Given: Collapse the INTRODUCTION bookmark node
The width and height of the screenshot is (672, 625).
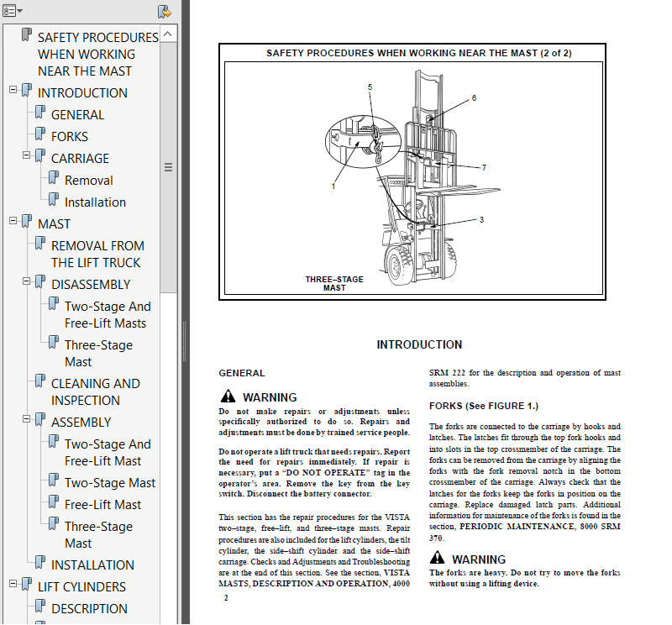Looking at the screenshot, I should [x=13, y=90].
